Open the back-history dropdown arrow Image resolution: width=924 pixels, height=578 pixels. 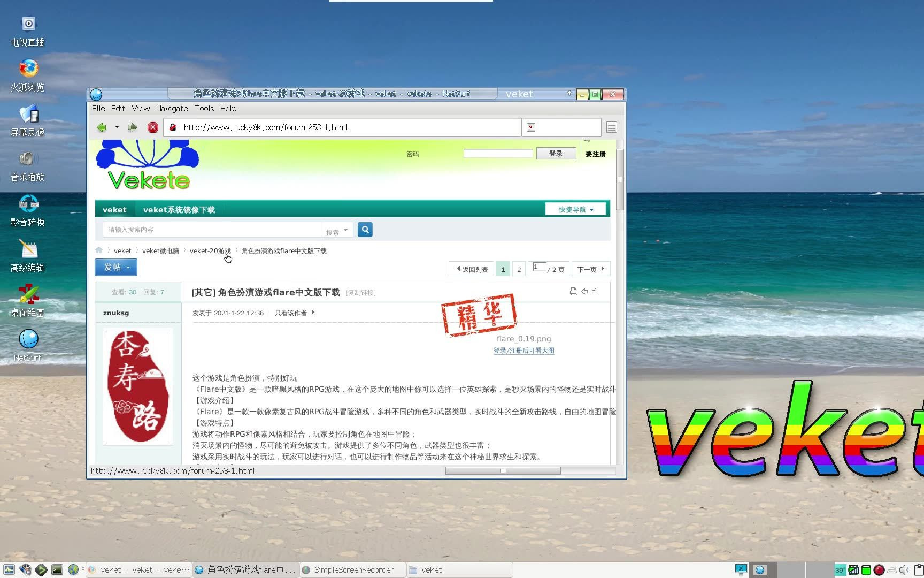pos(117,127)
